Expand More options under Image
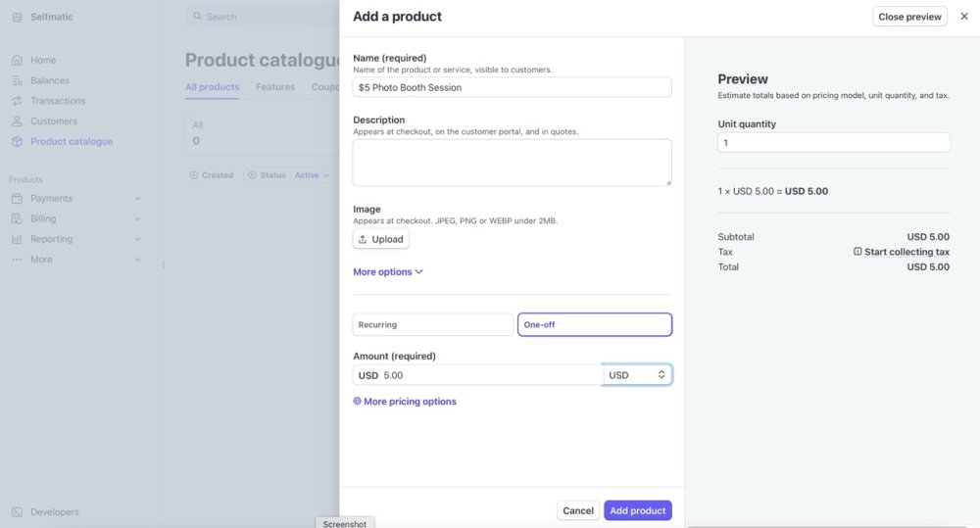The height and width of the screenshot is (528, 980). pyautogui.click(x=388, y=272)
